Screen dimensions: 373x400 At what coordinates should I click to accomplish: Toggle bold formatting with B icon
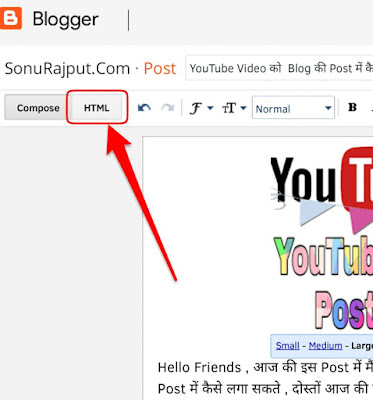click(352, 107)
